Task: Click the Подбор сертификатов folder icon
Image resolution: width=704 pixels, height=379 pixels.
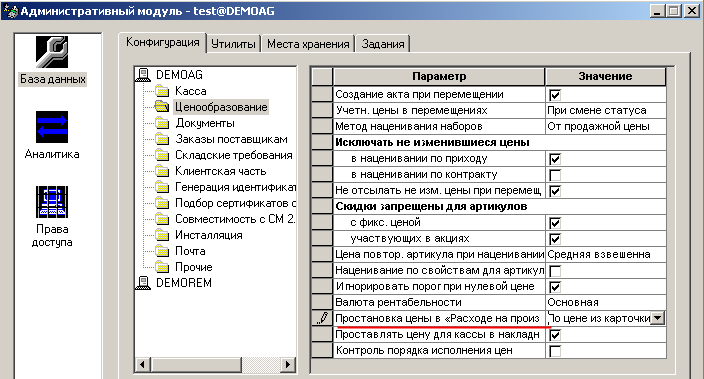Action: (162, 203)
